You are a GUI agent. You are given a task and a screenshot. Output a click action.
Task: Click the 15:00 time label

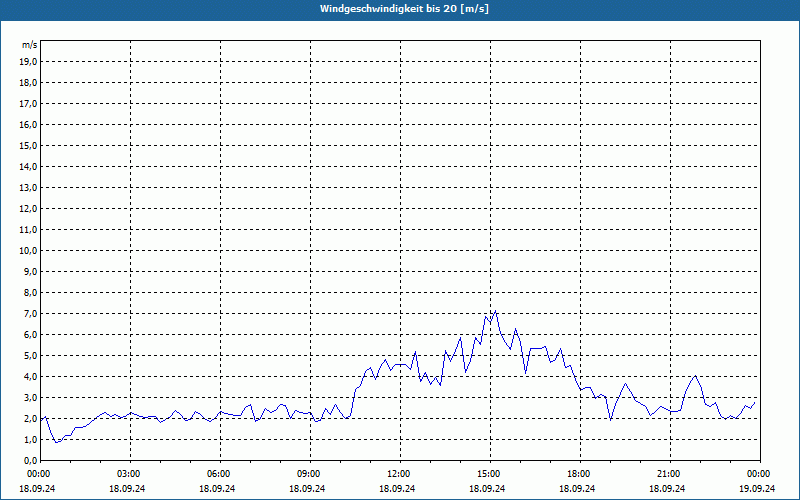click(x=489, y=474)
